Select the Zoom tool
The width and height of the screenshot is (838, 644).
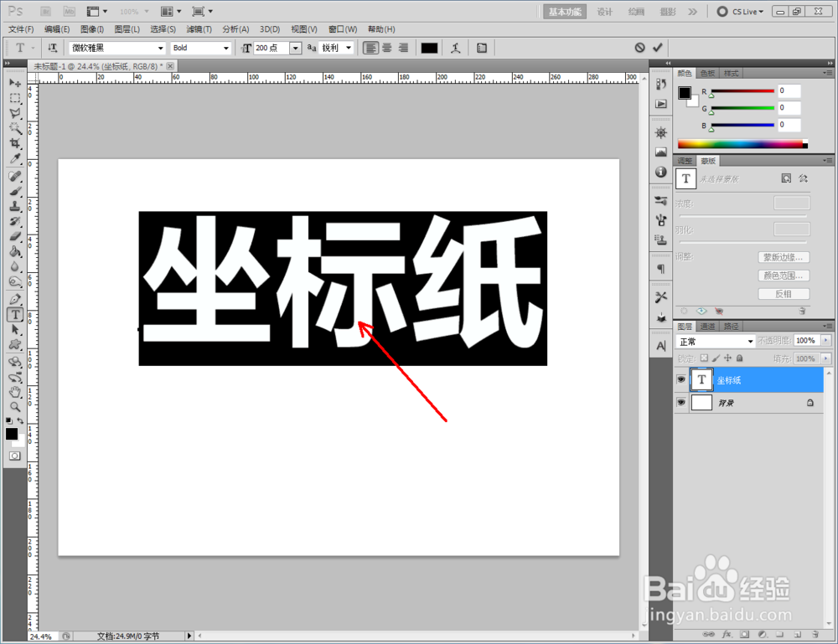click(15, 408)
